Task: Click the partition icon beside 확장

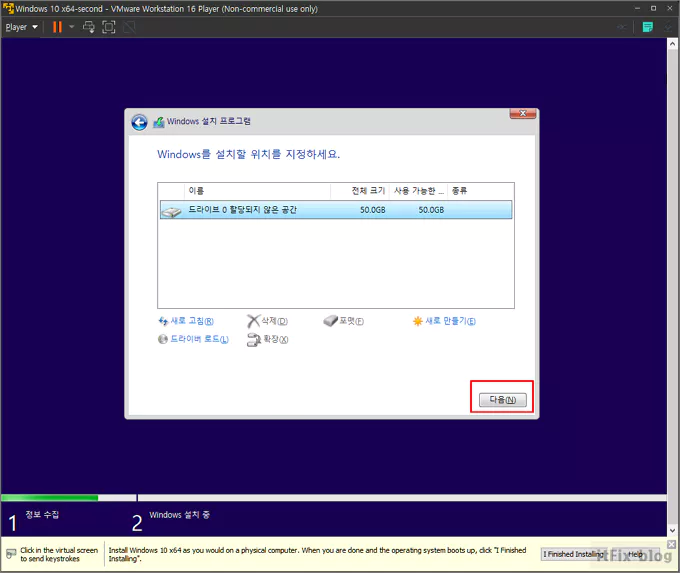Action: pyautogui.click(x=254, y=340)
